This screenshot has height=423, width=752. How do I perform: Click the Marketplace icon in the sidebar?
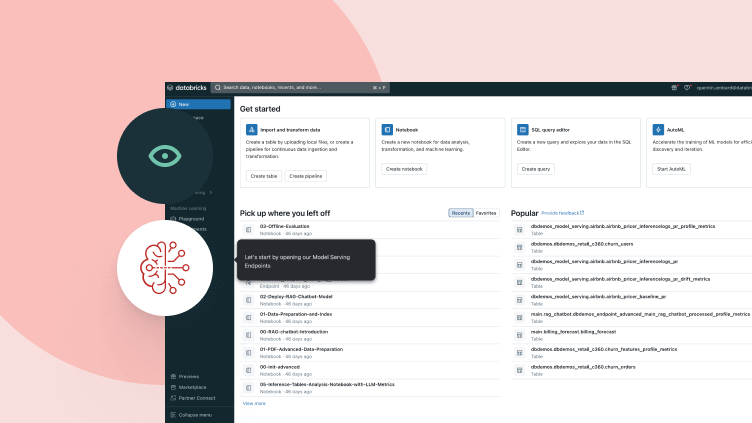click(x=173, y=387)
